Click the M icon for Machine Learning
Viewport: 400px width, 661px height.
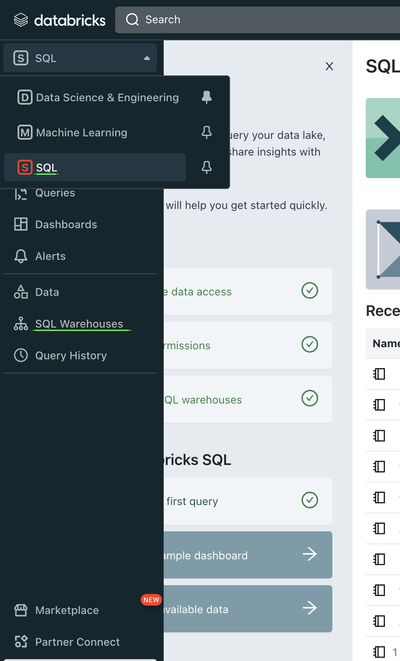click(x=24, y=132)
